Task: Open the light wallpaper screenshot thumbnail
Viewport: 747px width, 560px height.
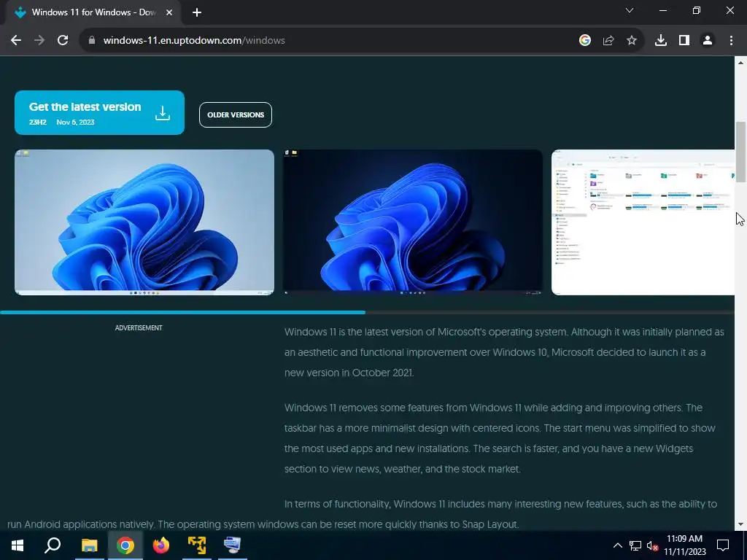Action: pos(144,222)
